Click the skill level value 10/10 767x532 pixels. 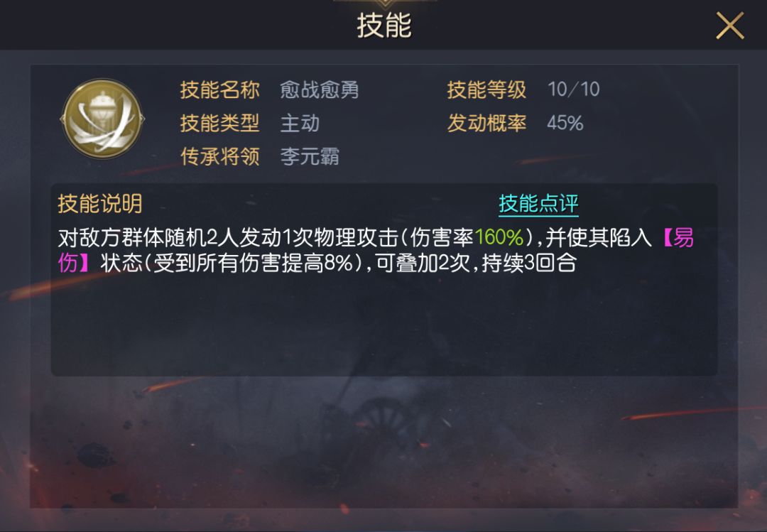(x=573, y=89)
